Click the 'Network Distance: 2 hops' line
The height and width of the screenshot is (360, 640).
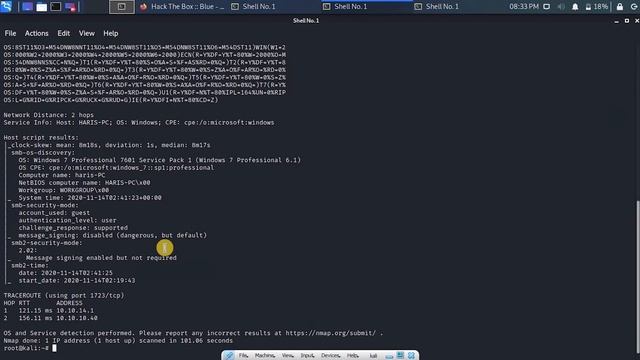coord(49,115)
